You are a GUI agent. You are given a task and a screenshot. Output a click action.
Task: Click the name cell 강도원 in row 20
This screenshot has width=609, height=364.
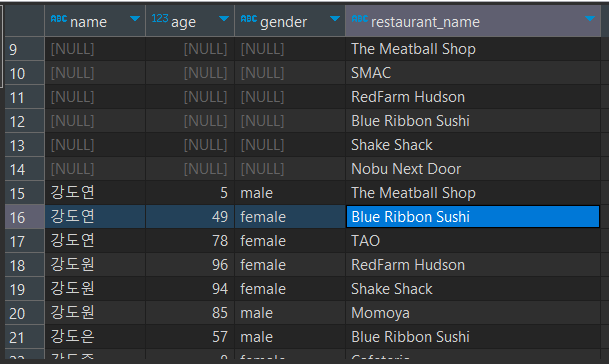(x=95, y=313)
